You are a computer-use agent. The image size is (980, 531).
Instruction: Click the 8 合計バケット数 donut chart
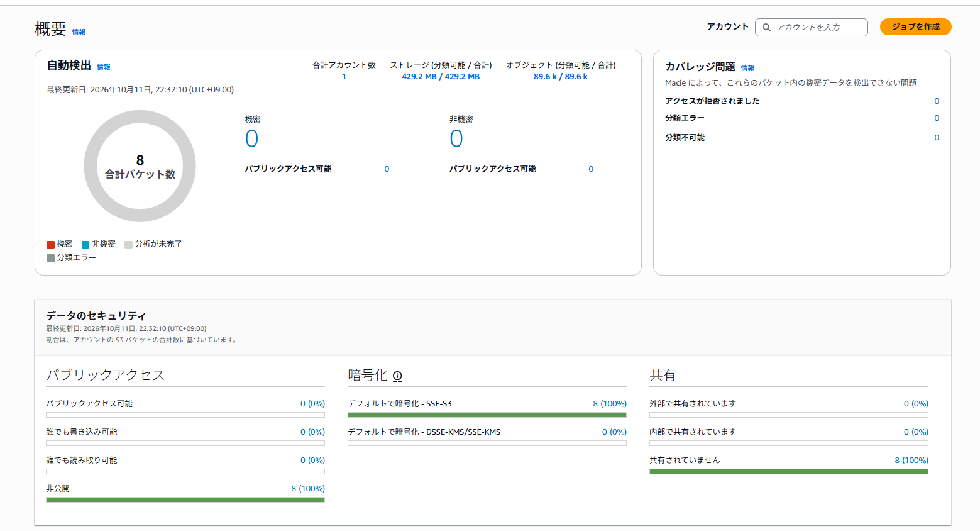pos(140,166)
